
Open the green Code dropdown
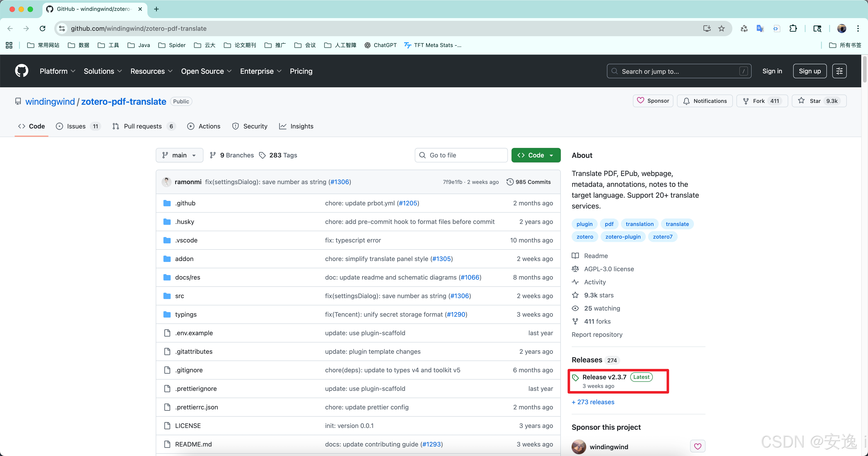click(536, 155)
